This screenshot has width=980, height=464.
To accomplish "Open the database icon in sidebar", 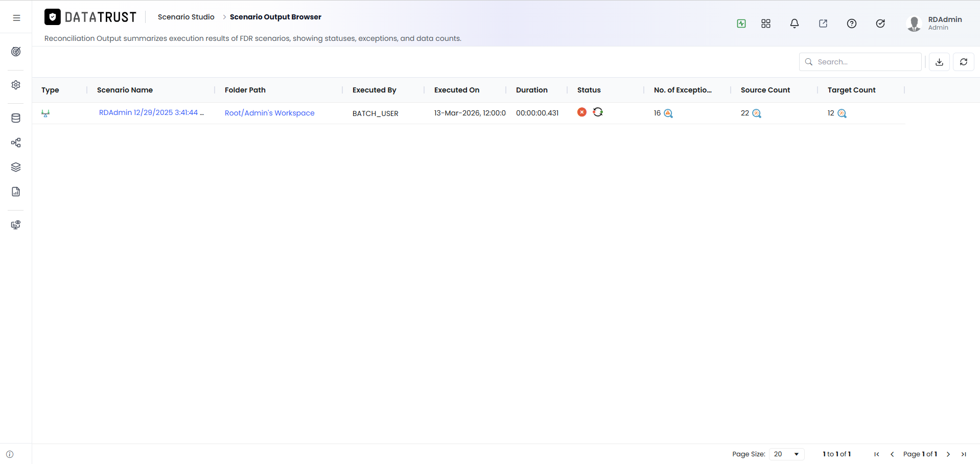I will 16,118.
